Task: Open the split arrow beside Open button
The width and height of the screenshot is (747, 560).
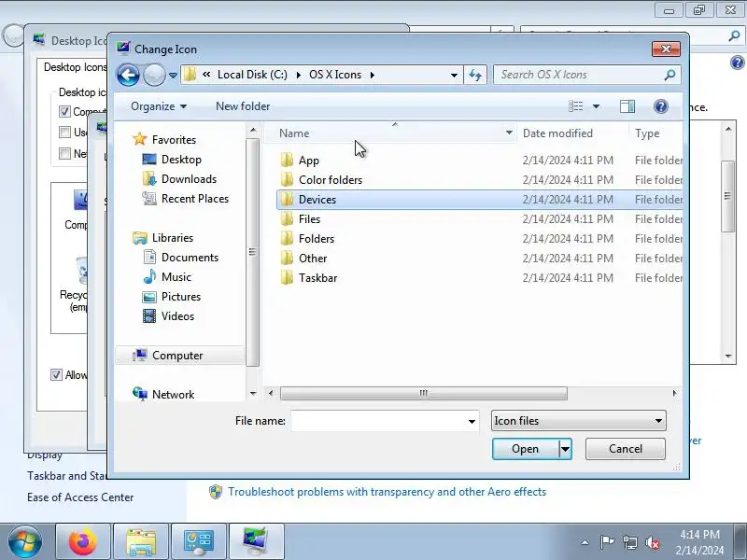Action: (x=565, y=449)
